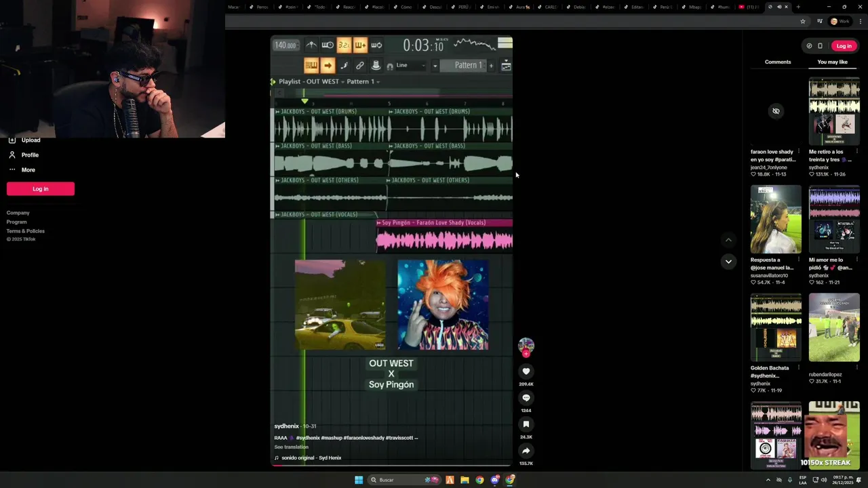Follow sydhenix via the avatar plus icon
Viewport: 868px width, 488px height.
pyautogui.click(x=526, y=354)
